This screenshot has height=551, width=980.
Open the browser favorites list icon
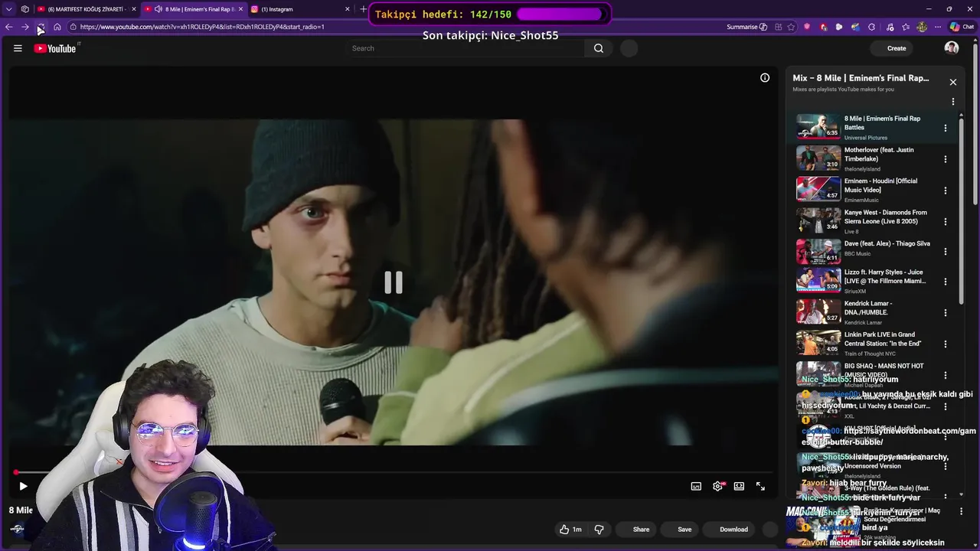tap(906, 27)
